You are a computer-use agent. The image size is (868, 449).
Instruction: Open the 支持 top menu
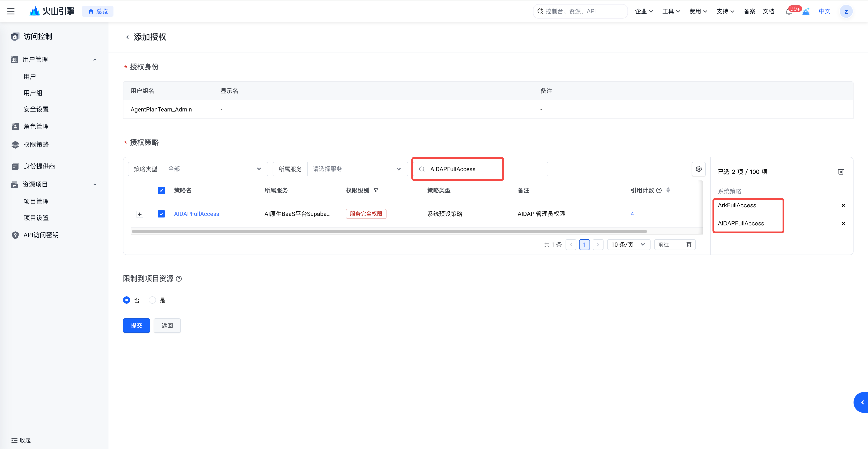click(x=725, y=12)
